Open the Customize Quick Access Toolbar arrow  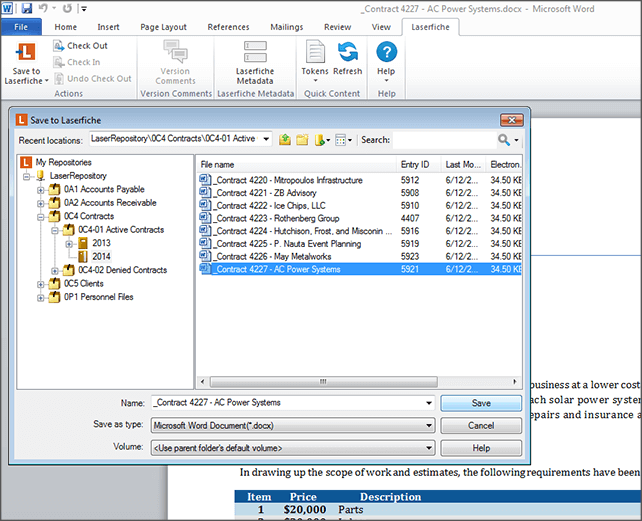pos(84,9)
